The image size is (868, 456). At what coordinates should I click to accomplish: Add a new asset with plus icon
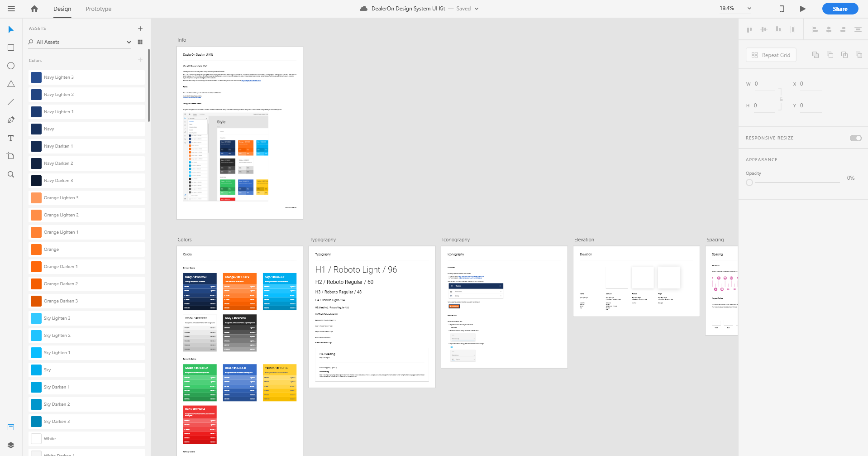pyautogui.click(x=140, y=29)
